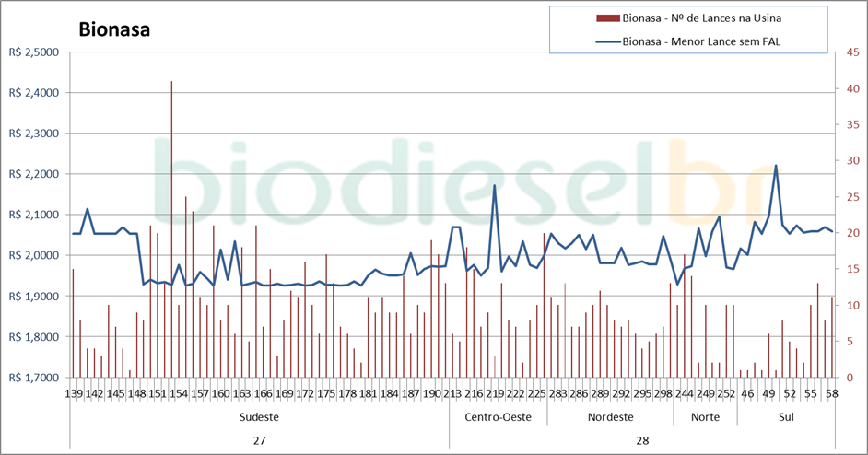Choose the Nordeste region label
868x455 pixels.
pos(610,417)
